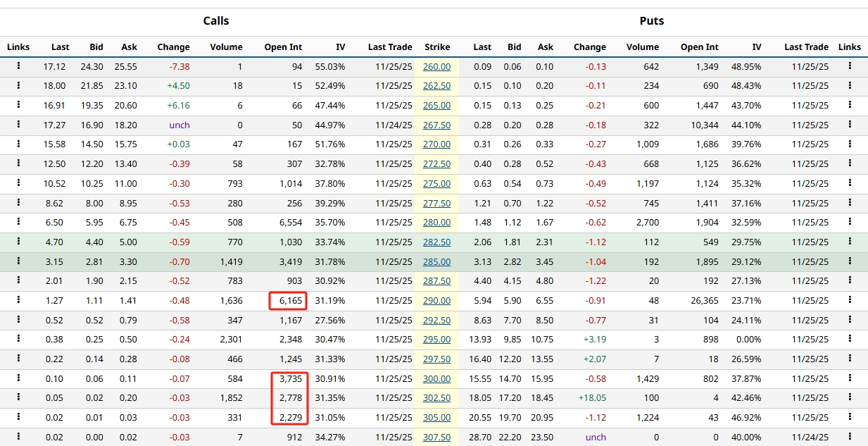Click calls three-dot menu in 285.00 row
Screen dimensions: 868x446
click(x=18, y=261)
